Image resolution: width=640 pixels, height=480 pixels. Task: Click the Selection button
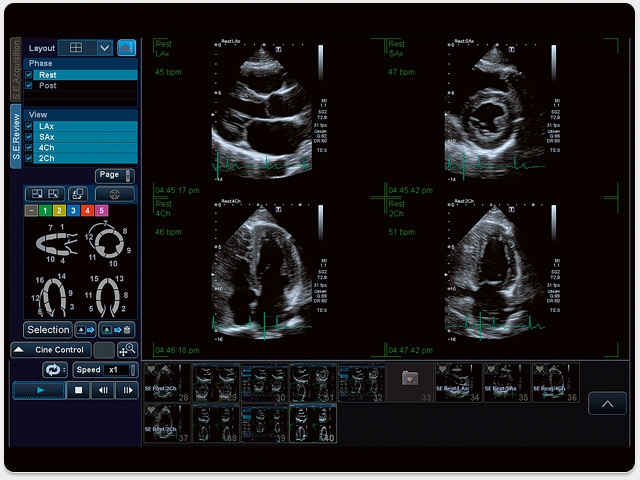(48, 329)
